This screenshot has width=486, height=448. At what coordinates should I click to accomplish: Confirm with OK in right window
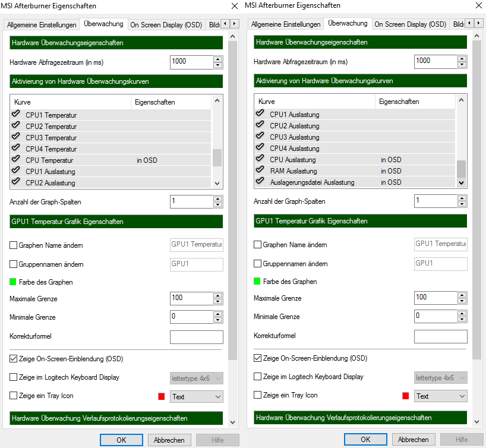pos(366,439)
